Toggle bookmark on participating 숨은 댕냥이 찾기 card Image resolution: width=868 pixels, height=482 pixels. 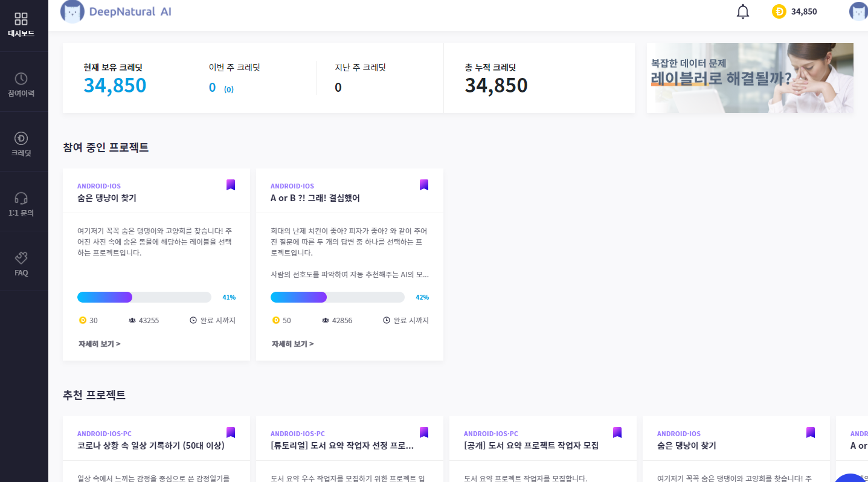231,185
